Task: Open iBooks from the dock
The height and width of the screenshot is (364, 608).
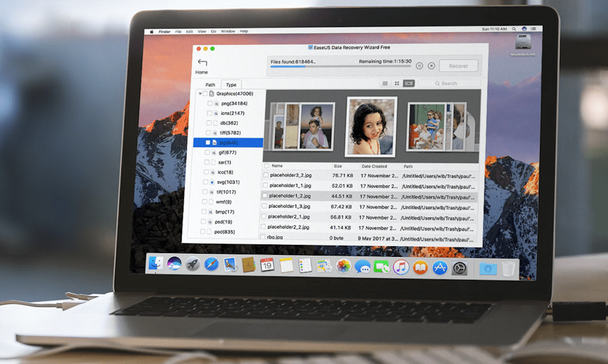Action: (x=420, y=267)
